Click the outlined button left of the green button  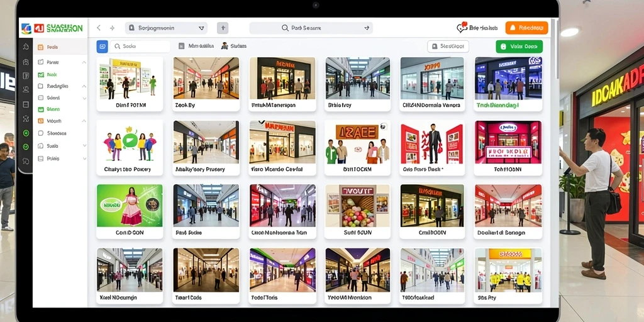click(x=448, y=47)
